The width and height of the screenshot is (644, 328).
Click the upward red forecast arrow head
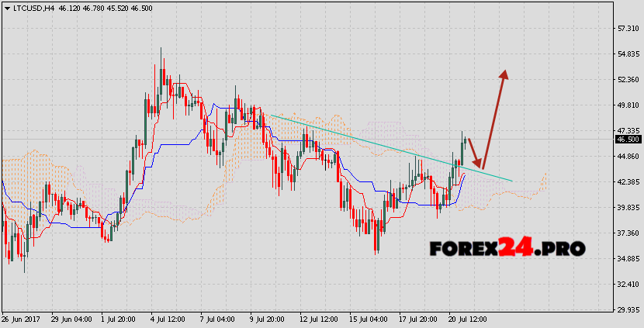tap(504, 75)
